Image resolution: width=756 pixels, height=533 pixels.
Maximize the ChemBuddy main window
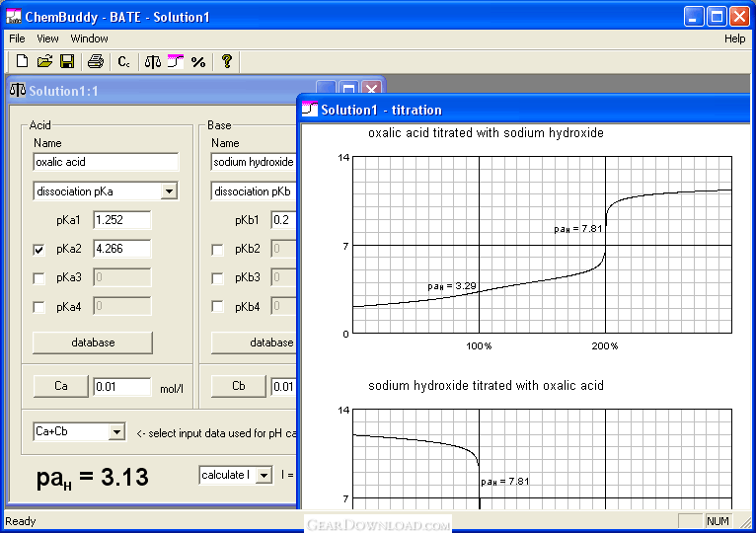[x=717, y=17]
